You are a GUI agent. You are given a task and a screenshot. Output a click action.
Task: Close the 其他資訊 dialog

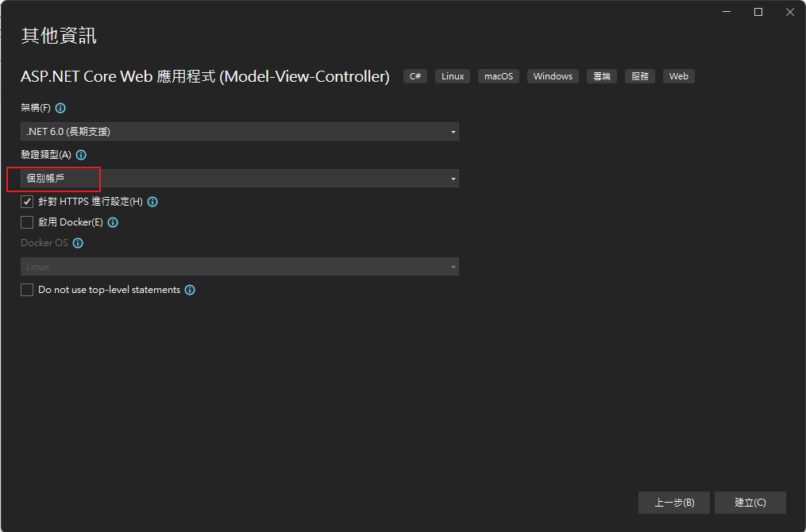pos(789,12)
